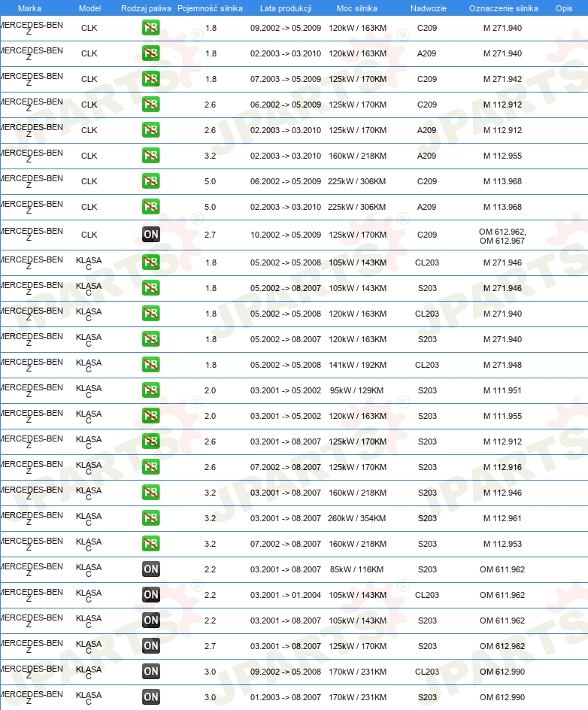The image size is (588, 710).
Task: Click engine code M 112.953
Action: pos(502,544)
